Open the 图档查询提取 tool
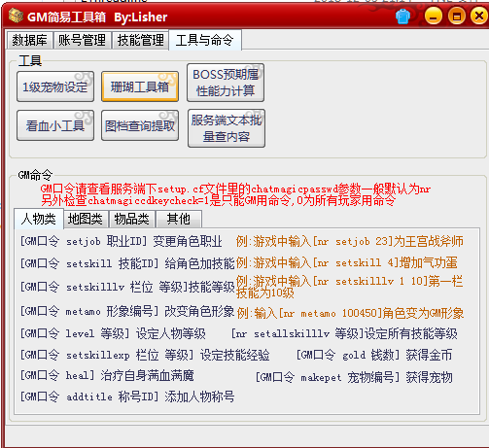This screenshot has height=448, width=489. point(140,125)
